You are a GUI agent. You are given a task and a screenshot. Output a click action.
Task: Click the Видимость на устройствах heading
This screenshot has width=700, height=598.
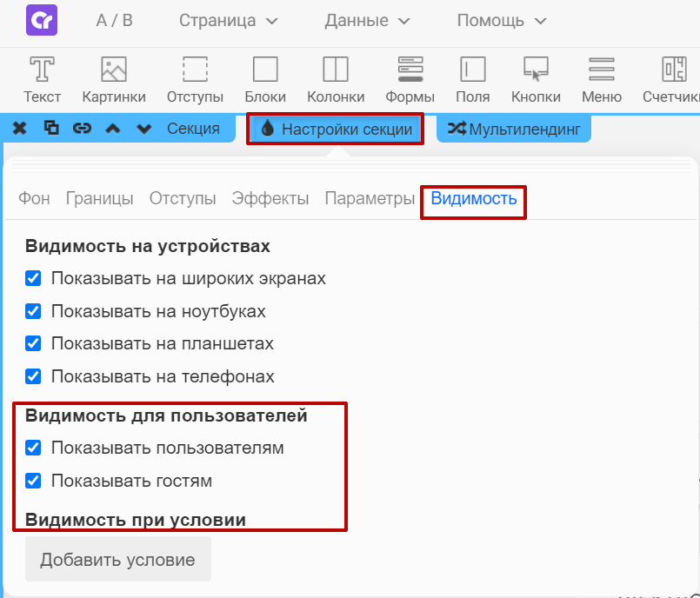click(147, 246)
